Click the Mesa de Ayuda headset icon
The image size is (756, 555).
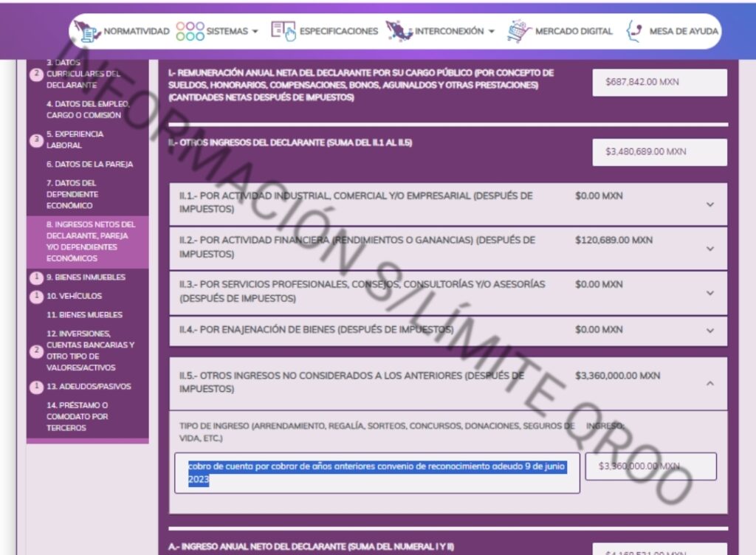coord(633,32)
